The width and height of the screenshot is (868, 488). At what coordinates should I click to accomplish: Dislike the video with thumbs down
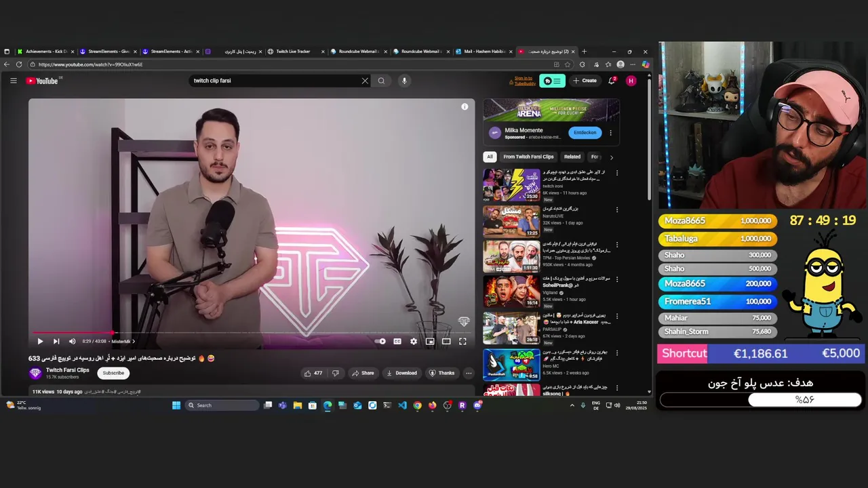[335, 373]
